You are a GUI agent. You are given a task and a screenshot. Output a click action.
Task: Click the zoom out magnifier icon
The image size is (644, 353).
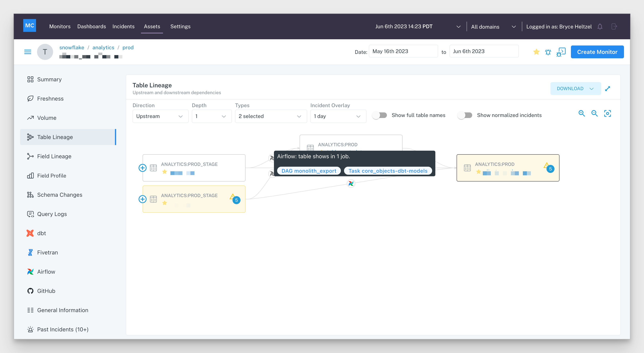click(595, 113)
